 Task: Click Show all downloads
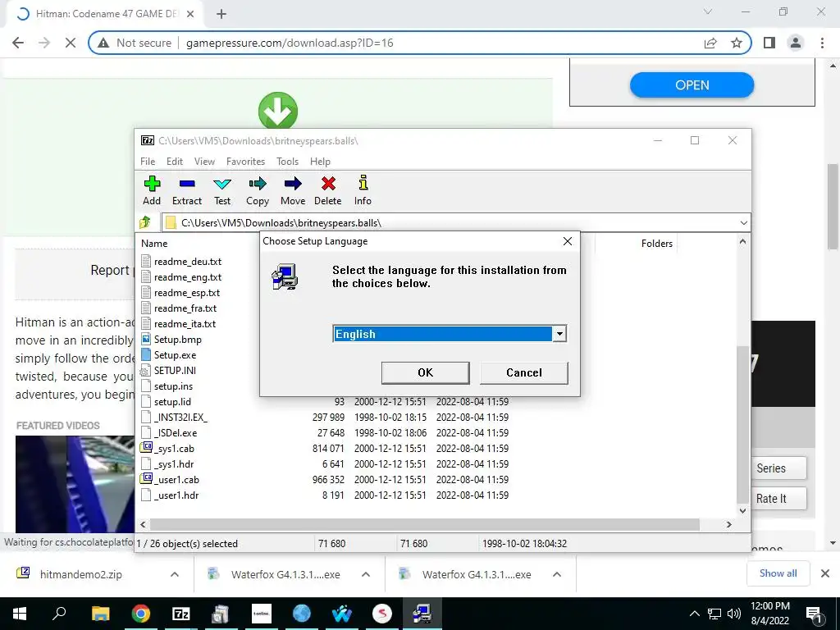pyautogui.click(x=778, y=573)
